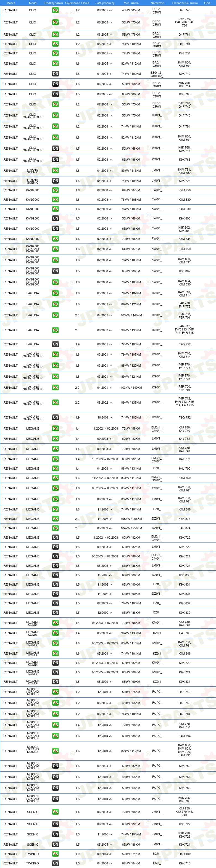Click the '62kW / 84KM' power cell
This screenshot has width=216, height=868.
click(x=131, y=863)
